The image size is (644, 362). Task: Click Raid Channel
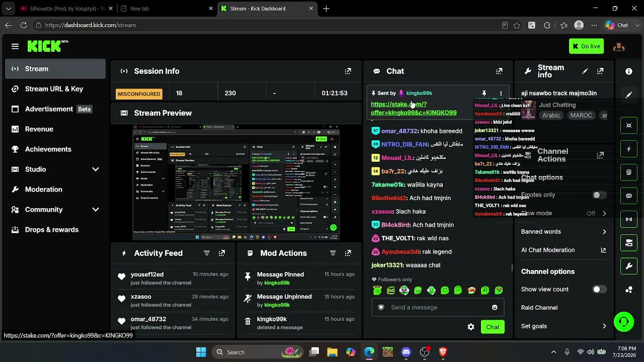point(539,308)
